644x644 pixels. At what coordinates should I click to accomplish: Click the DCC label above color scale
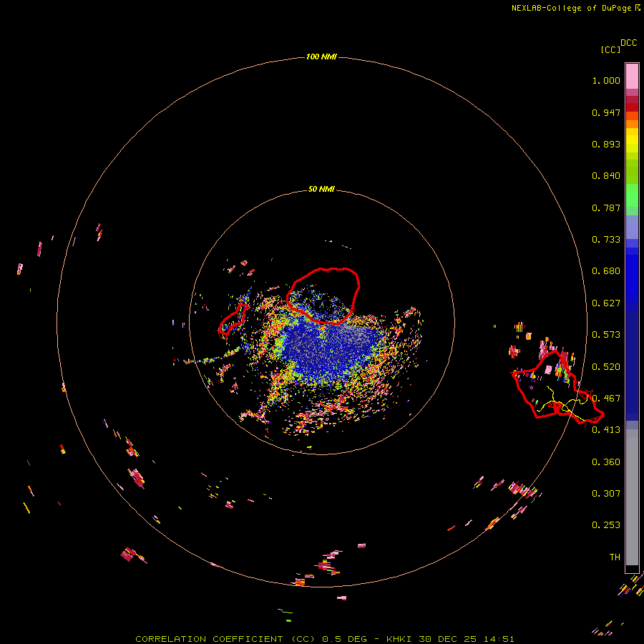pyautogui.click(x=628, y=43)
